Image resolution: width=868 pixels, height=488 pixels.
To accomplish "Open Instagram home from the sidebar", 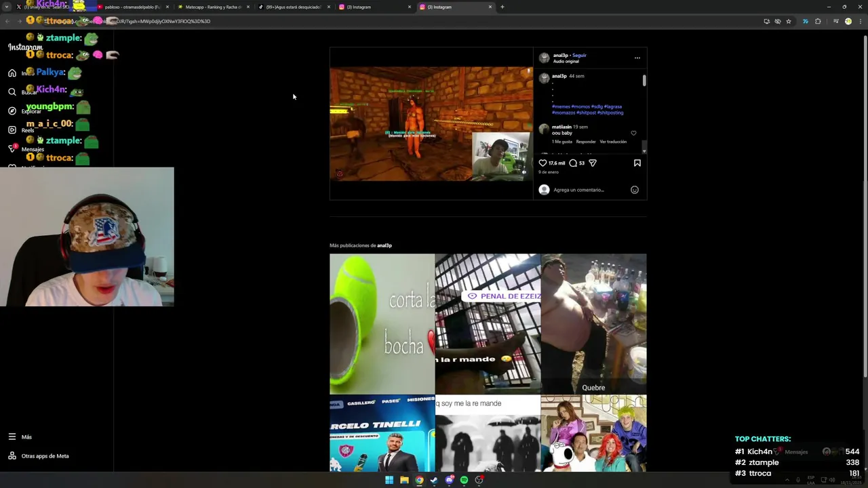I will (x=12, y=73).
